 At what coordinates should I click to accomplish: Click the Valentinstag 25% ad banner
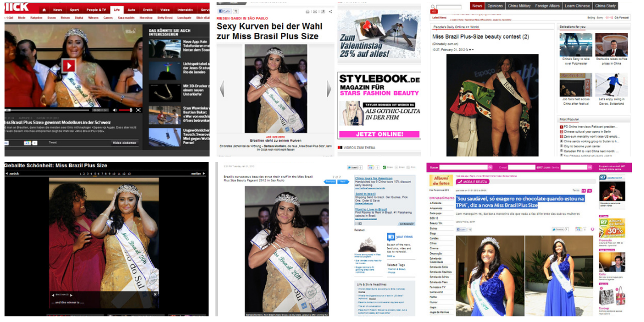379,35
